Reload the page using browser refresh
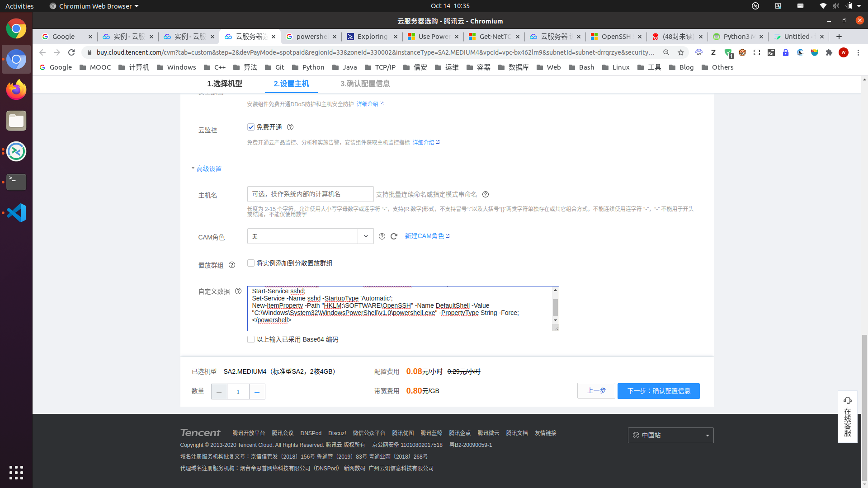Screen dimensions: 868x488 coord(71,52)
